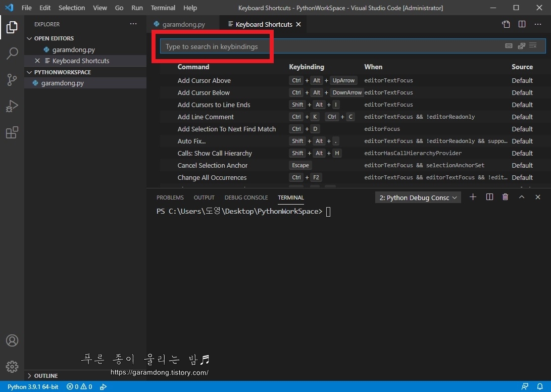Open the notifications bell icon
This screenshot has height=392, width=551.
pos(540,387)
